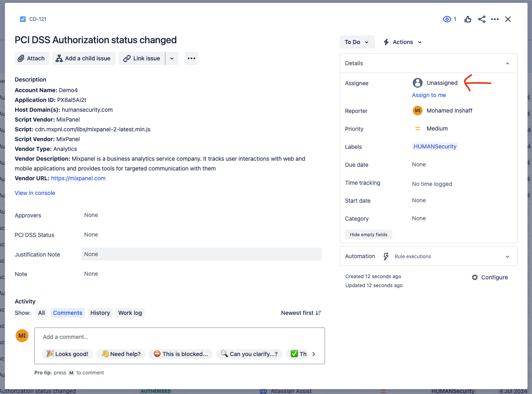Click No time logged

click(x=432, y=184)
